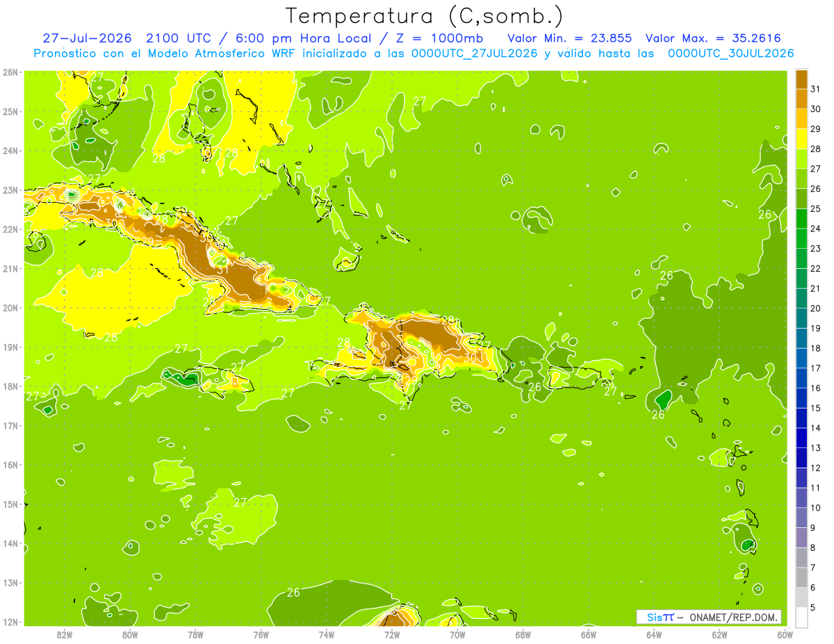Click the longitude axis label '60W'
The image size is (834, 644).
coord(785,634)
